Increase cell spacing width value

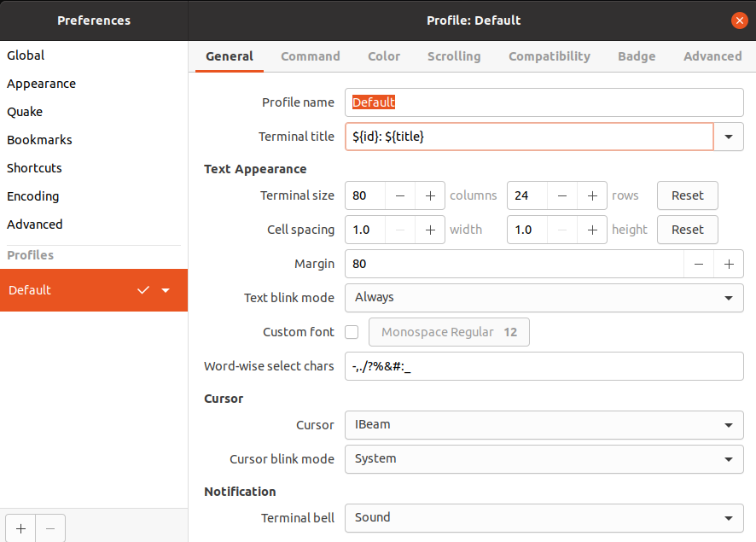coord(430,230)
